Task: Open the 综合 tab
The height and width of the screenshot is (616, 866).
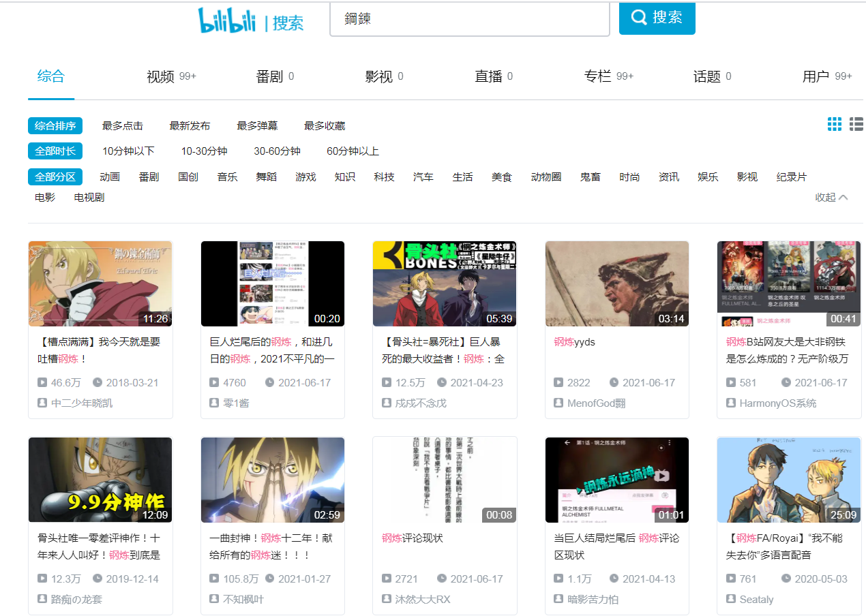Action: point(51,76)
